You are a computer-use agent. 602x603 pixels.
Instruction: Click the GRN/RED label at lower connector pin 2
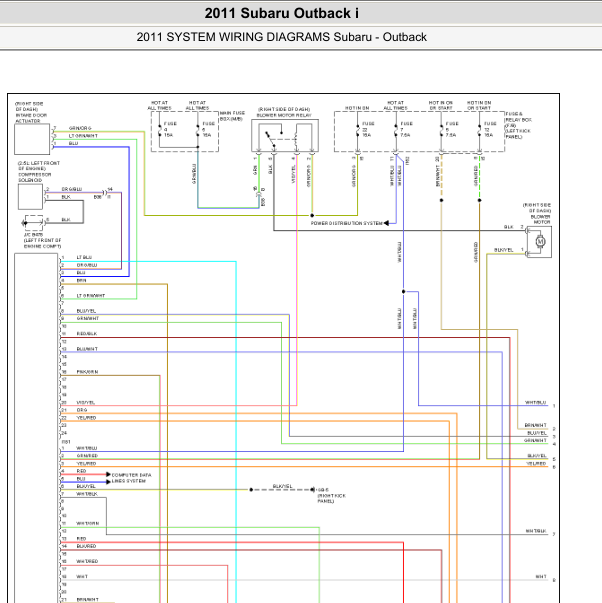(87, 456)
